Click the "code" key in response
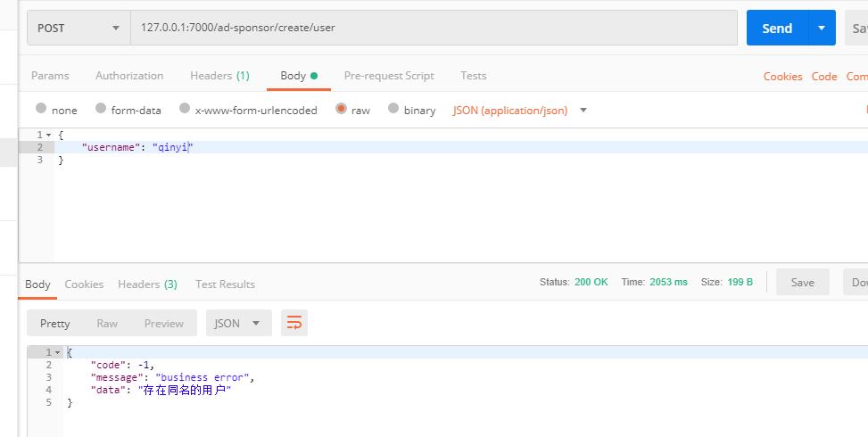868x437 pixels. (109, 365)
